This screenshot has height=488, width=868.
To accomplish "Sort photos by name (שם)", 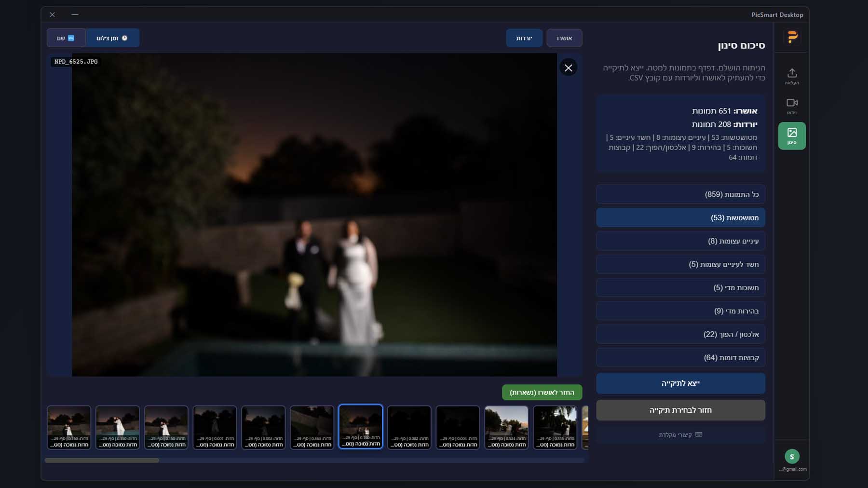I will click(x=66, y=38).
